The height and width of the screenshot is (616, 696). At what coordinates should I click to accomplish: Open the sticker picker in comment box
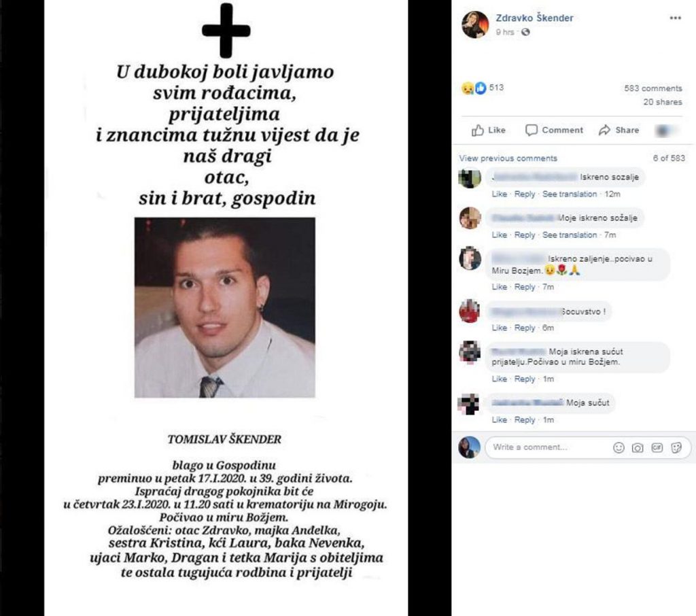(676, 447)
